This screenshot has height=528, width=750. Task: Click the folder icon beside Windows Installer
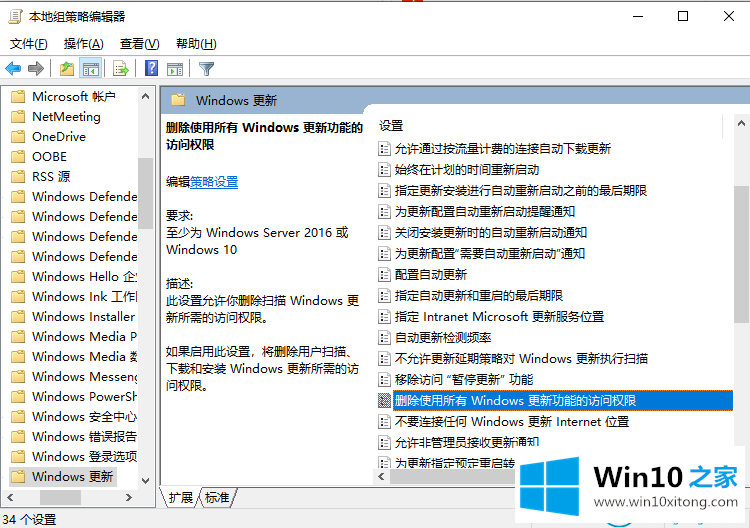tap(18, 317)
